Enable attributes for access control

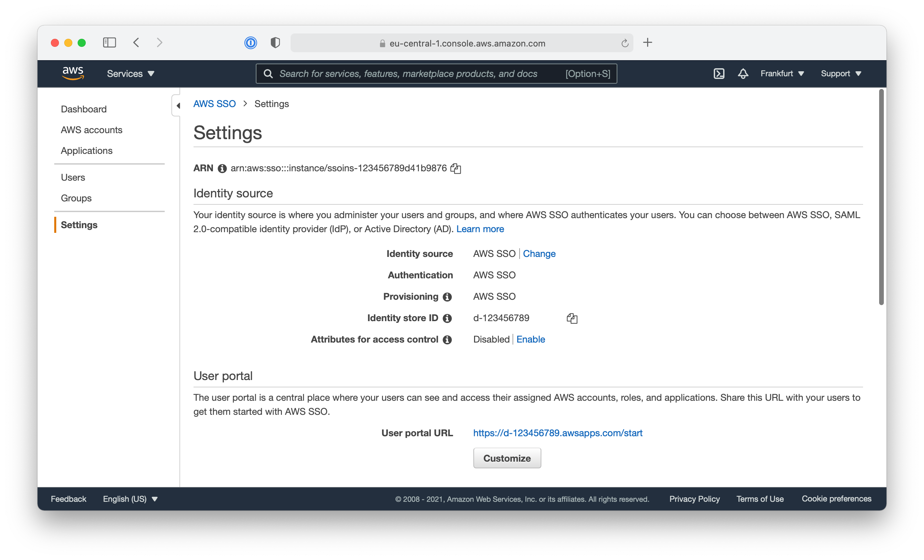tap(531, 340)
